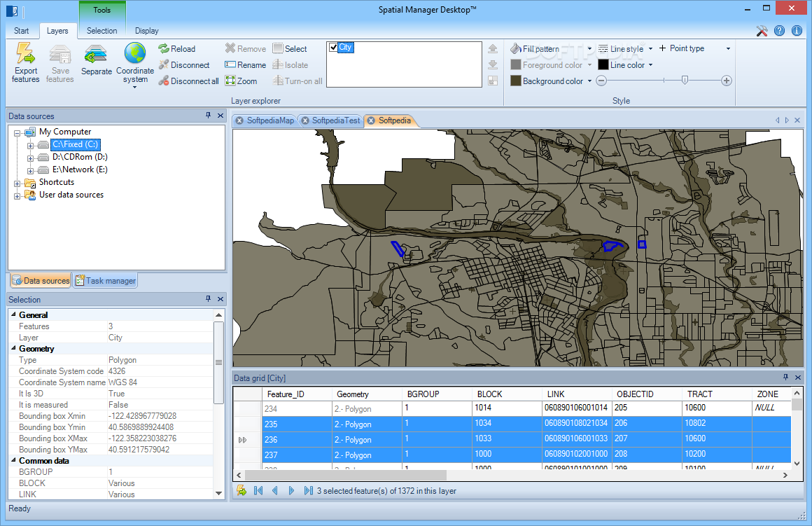The height and width of the screenshot is (526, 812).
Task: Select the row with Feature_ID 234
Action: pyautogui.click(x=512, y=408)
